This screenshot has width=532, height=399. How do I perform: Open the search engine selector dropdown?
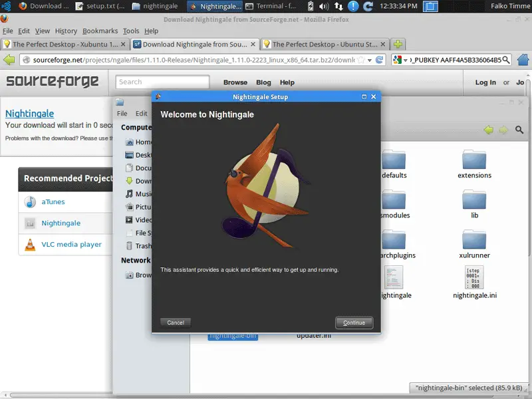(400, 60)
